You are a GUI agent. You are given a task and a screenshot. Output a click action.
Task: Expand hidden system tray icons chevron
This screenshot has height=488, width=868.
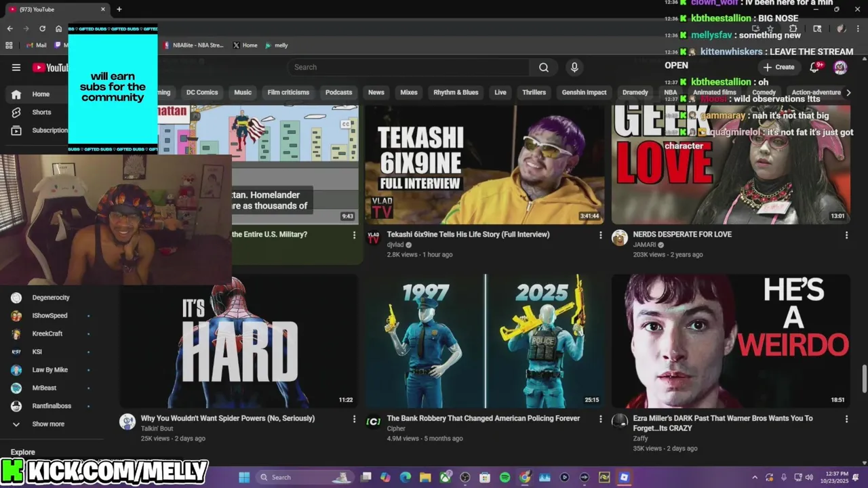[754, 477]
